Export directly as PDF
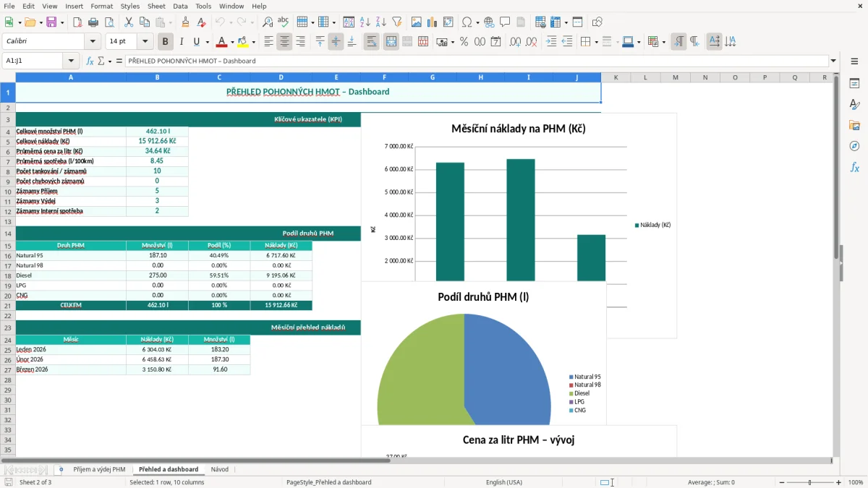 coord(77,22)
